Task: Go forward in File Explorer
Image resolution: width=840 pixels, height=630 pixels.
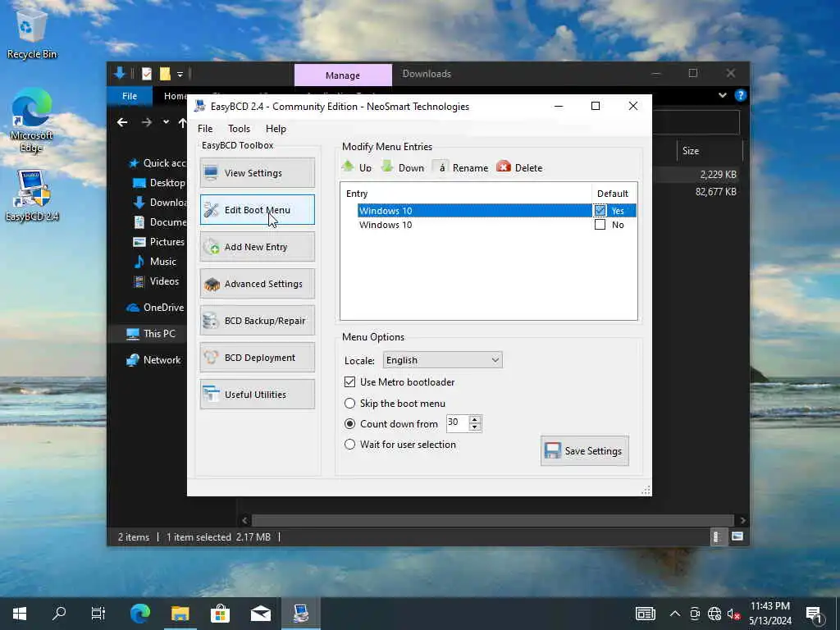Action: pyautogui.click(x=146, y=123)
